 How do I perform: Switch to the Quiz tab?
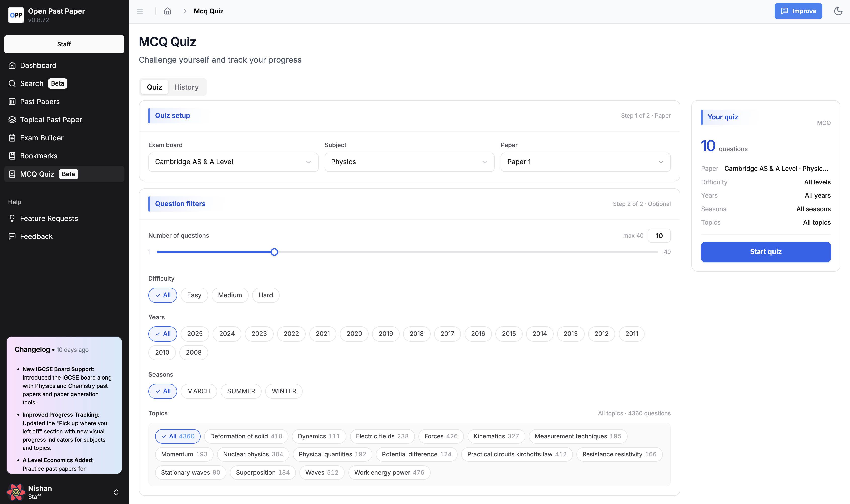154,87
